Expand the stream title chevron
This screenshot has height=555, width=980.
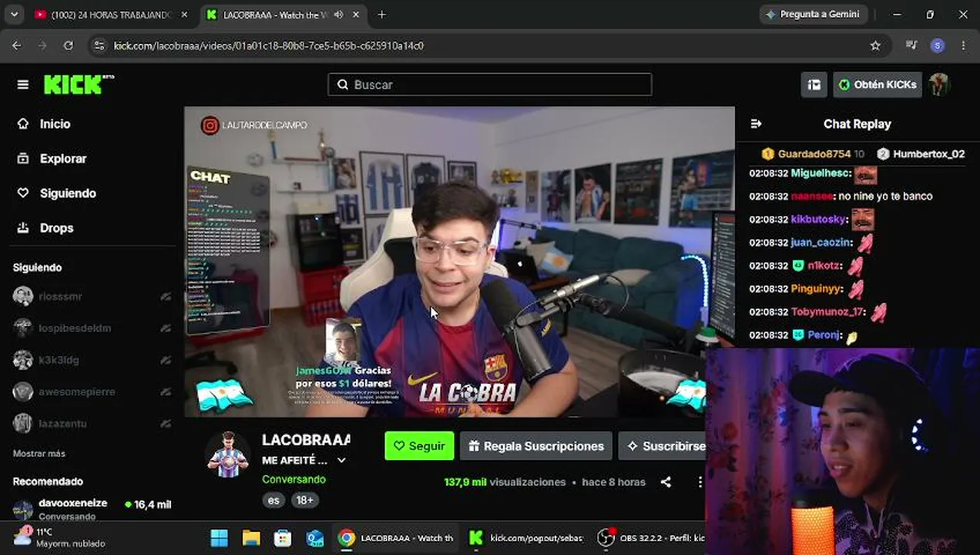tap(341, 460)
